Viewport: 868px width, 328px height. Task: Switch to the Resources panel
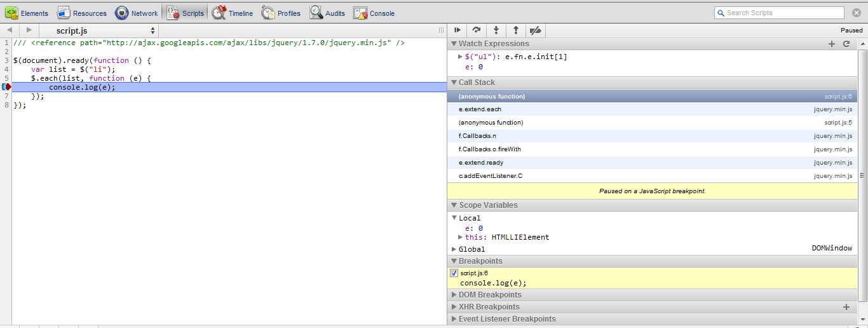[82, 13]
